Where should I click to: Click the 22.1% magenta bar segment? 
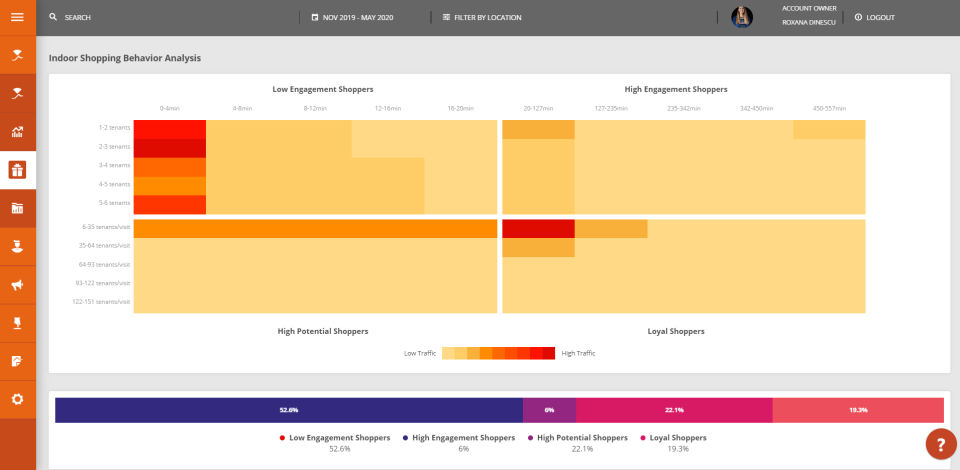tap(674, 410)
